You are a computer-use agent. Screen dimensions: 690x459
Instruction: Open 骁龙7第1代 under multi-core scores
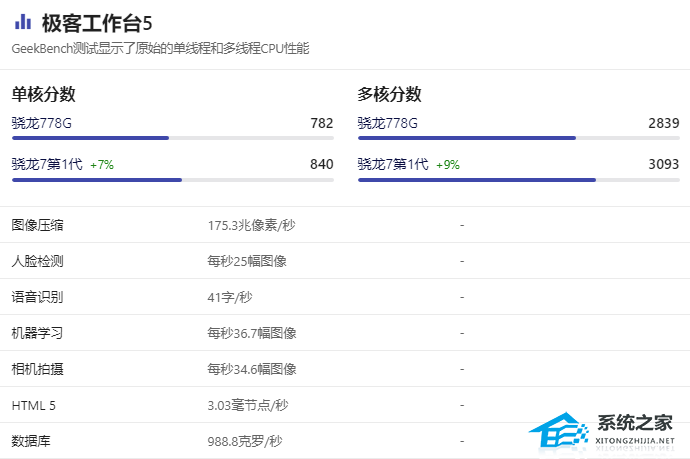coord(393,164)
